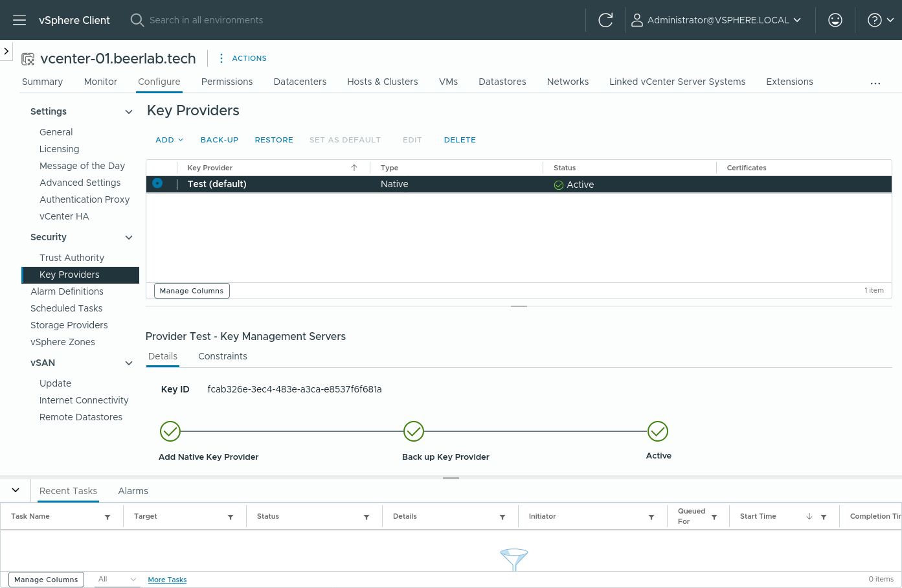Screen dimensions: 902x588
Task: Click the Active checkmark step icon
Action: tap(658, 431)
